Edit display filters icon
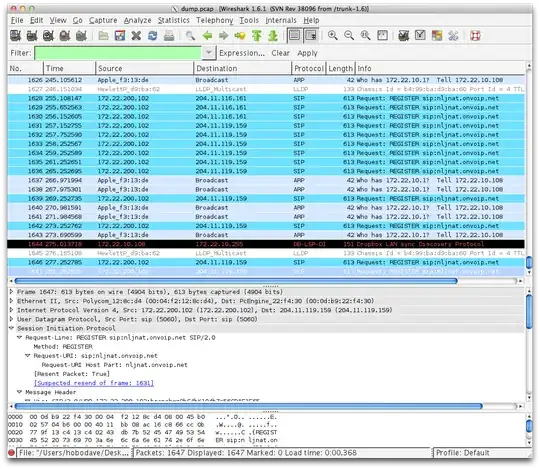Viewport: 540px width, 469px height. pos(420,35)
